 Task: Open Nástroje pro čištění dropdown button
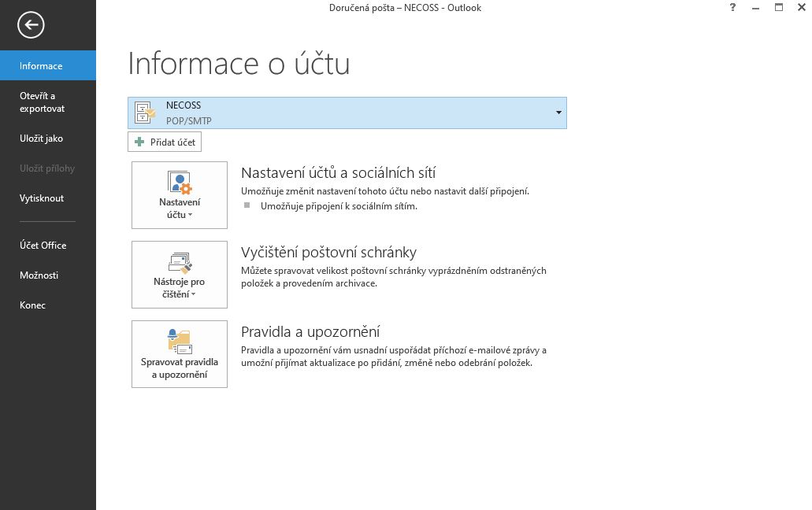180,275
